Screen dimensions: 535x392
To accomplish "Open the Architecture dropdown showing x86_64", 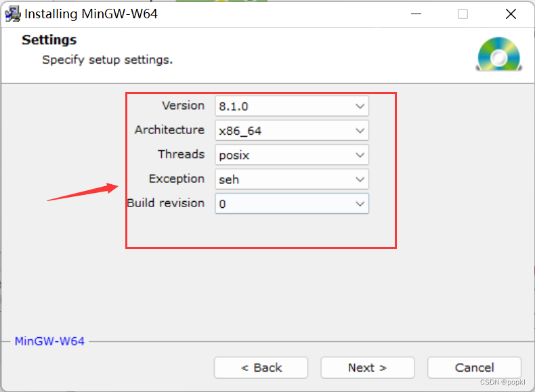I will pyautogui.click(x=292, y=130).
